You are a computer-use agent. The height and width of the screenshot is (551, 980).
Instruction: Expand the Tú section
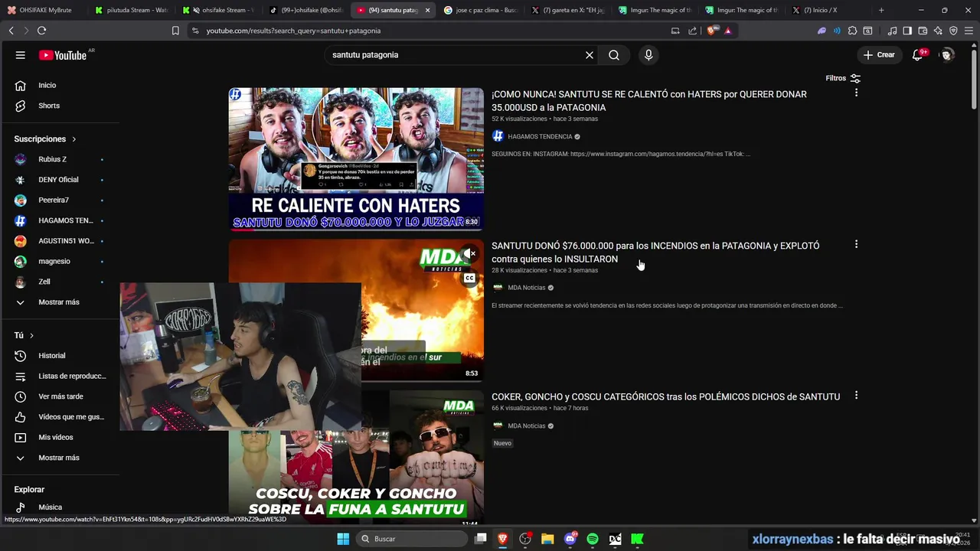pos(24,335)
